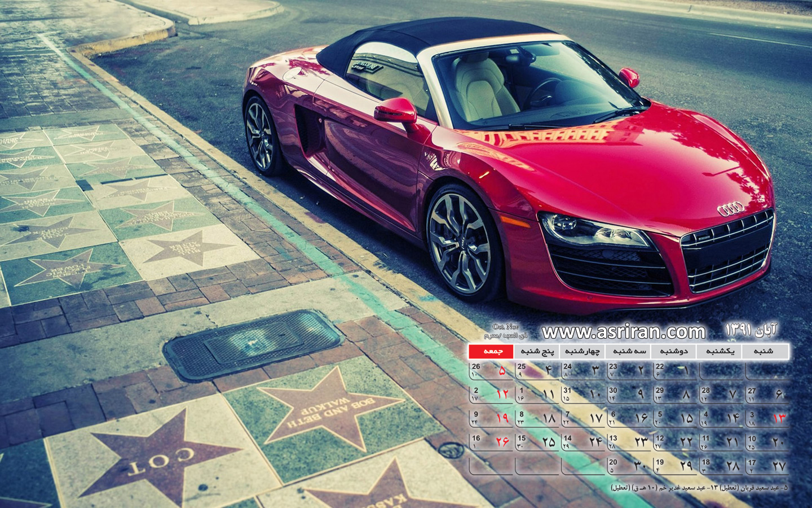Viewport: 812px width, 508px height.
Task: Click calendar day ۹ (Gregorian 30)
Action: [630, 395]
